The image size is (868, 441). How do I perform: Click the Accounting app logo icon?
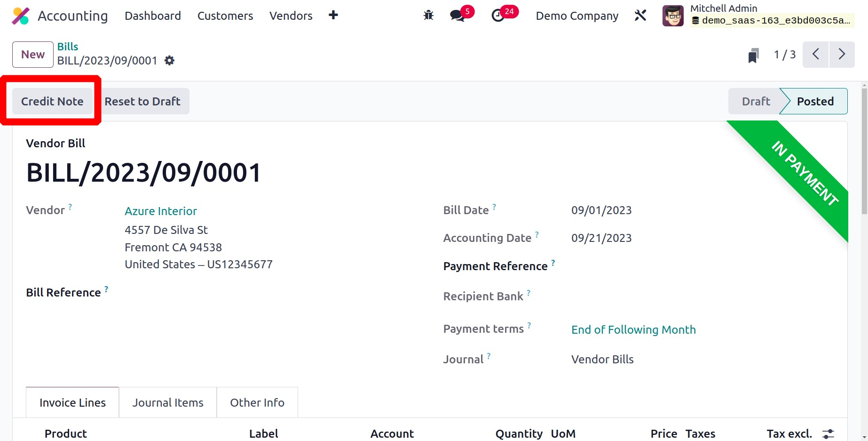click(21, 16)
